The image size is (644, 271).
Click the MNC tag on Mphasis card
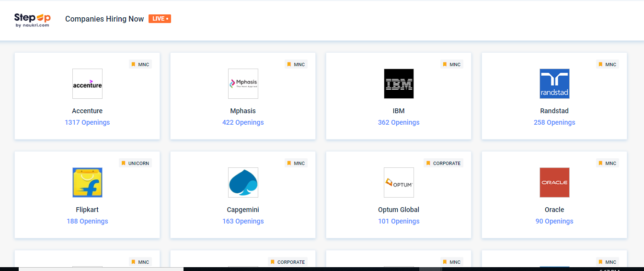pos(296,64)
